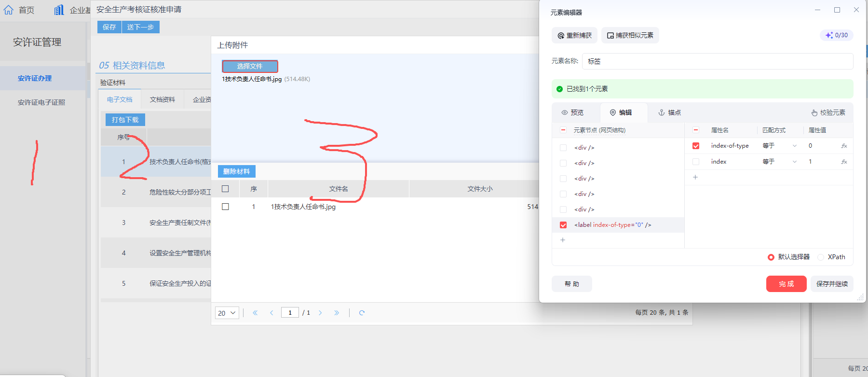The width and height of the screenshot is (868, 377).
Task: Add new attribute with plus icon
Action: pyautogui.click(x=695, y=177)
